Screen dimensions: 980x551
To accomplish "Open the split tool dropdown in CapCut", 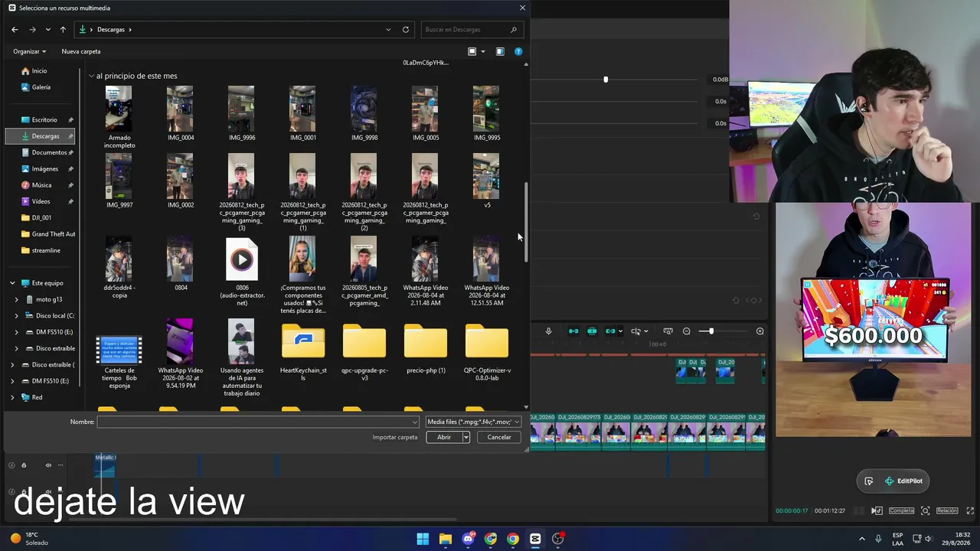I will click(645, 331).
